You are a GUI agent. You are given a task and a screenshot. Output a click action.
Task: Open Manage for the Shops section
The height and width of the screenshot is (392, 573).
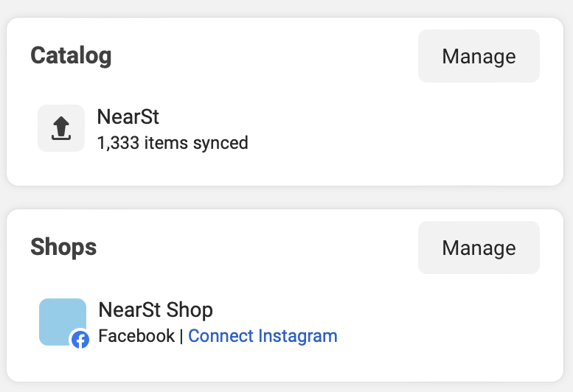[479, 248]
